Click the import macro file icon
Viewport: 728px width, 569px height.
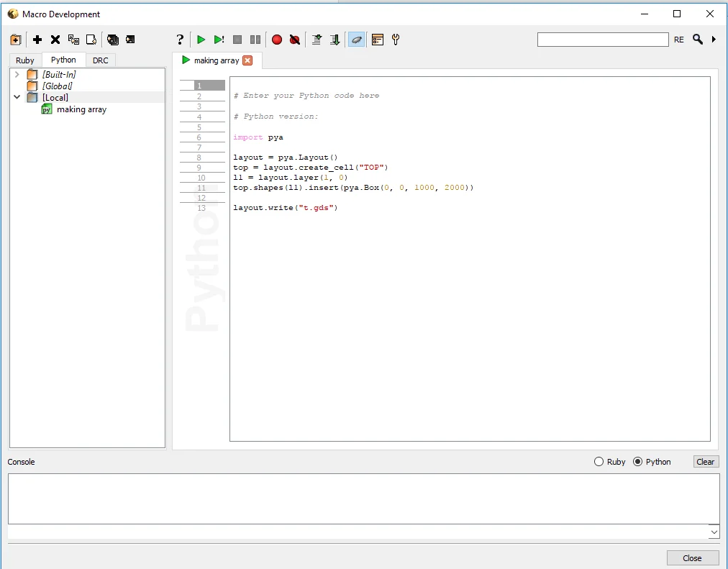(x=91, y=40)
